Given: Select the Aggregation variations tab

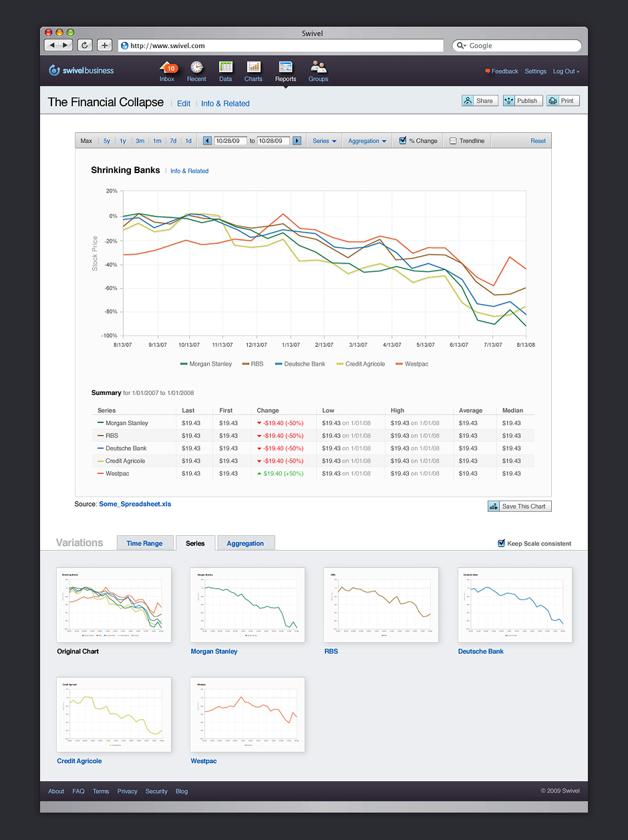Looking at the screenshot, I should pyautogui.click(x=245, y=543).
